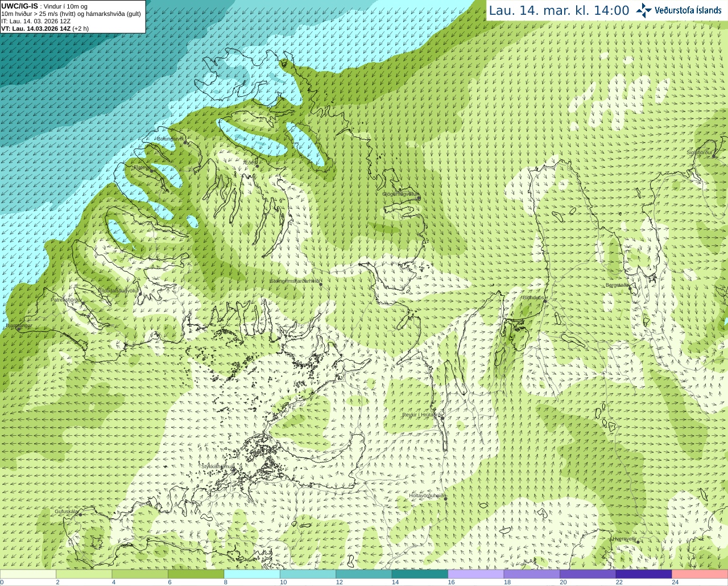
Task: Click the turquoise 10–12 m/s legend swatch
Action: pyautogui.click(x=308, y=574)
